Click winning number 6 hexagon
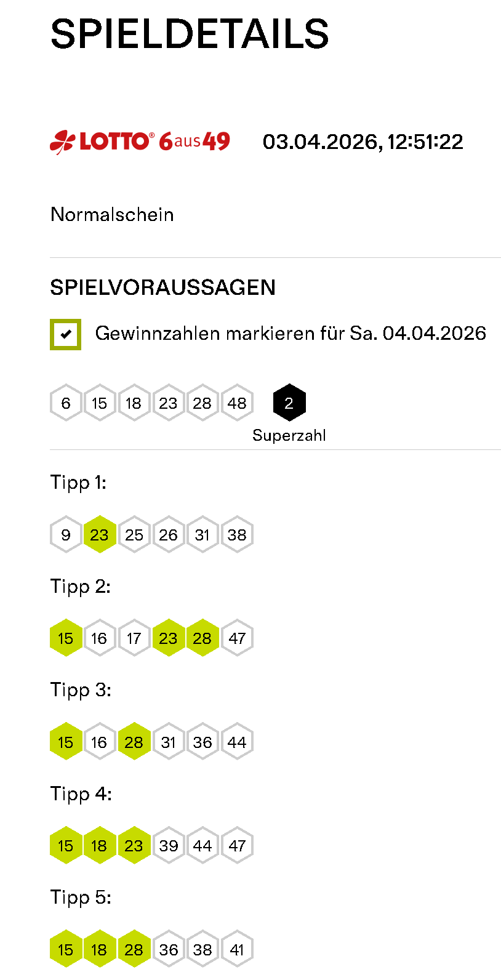Viewport: 501px width, 980px height. click(x=66, y=403)
